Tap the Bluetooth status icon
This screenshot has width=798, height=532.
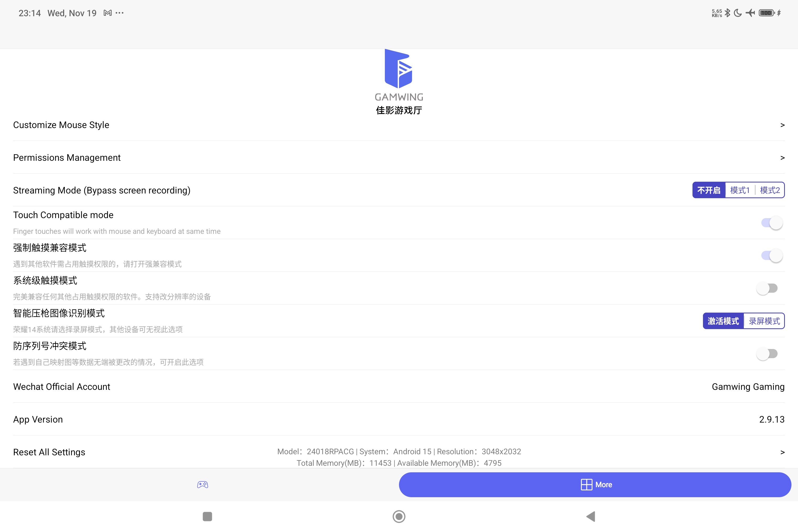coord(727,13)
